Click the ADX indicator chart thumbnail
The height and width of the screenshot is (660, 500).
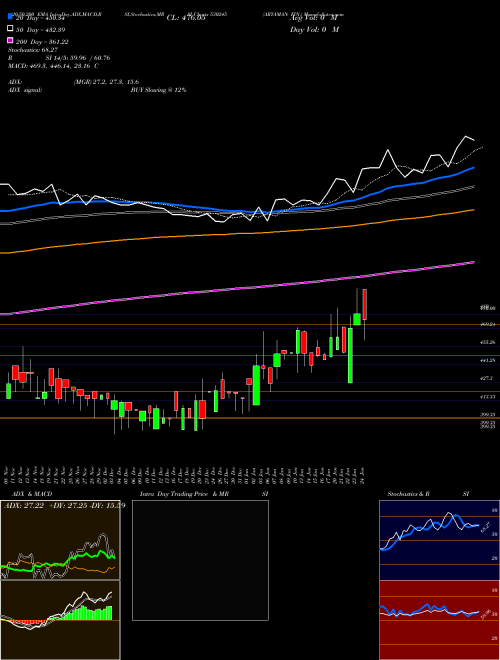60,540
